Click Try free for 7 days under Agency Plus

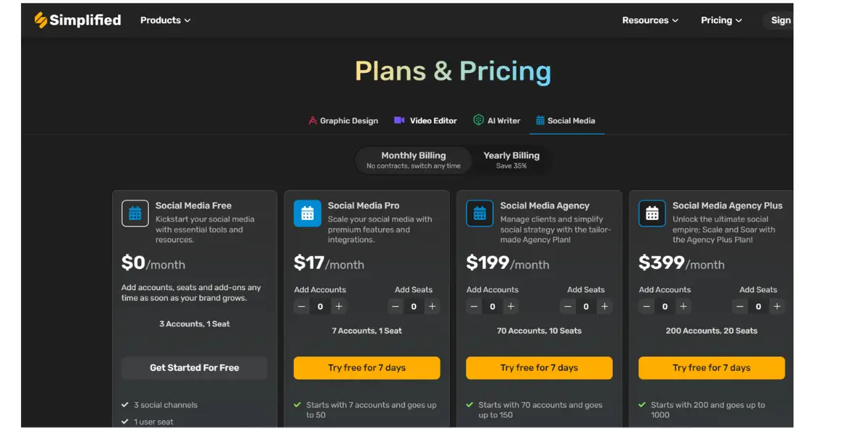point(711,367)
